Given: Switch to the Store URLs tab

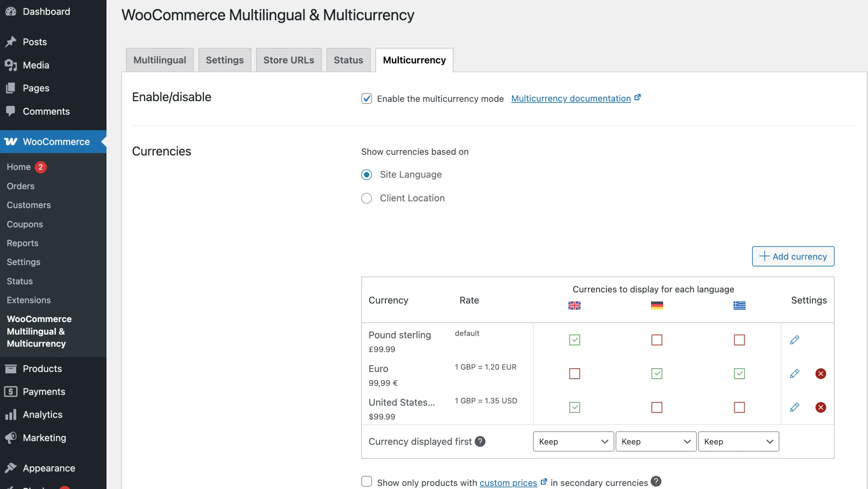Looking at the screenshot, I should click(x=289, y=60).
